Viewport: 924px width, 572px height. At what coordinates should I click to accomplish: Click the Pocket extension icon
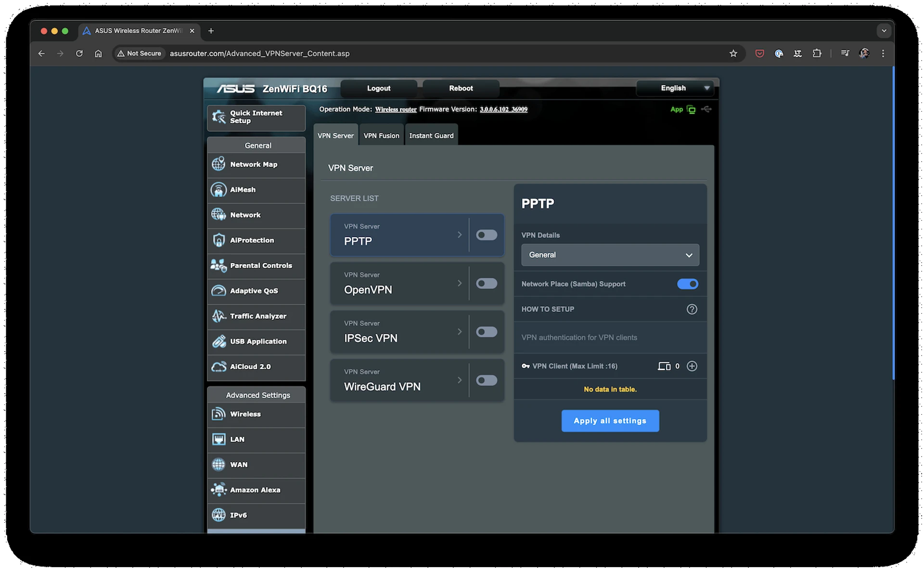(759, 53)
